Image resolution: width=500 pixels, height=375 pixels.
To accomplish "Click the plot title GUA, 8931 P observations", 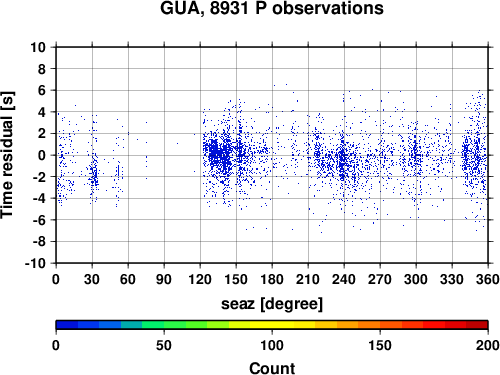I will tap(272, 8).
